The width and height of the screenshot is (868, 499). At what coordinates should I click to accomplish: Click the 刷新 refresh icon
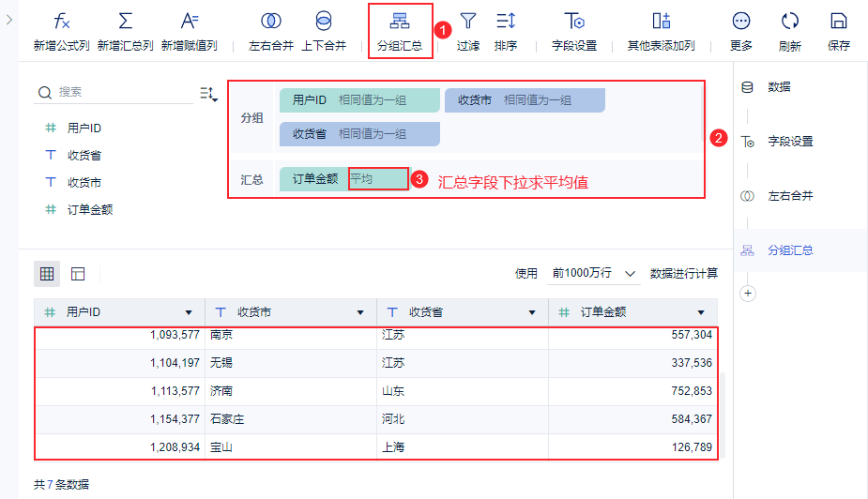tap(790, 22)
